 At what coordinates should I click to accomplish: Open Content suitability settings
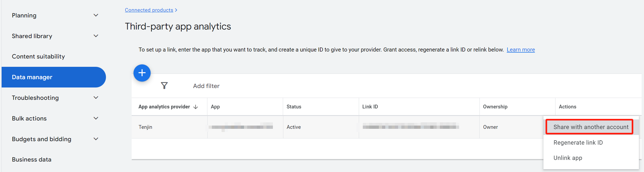click(38, 56)
